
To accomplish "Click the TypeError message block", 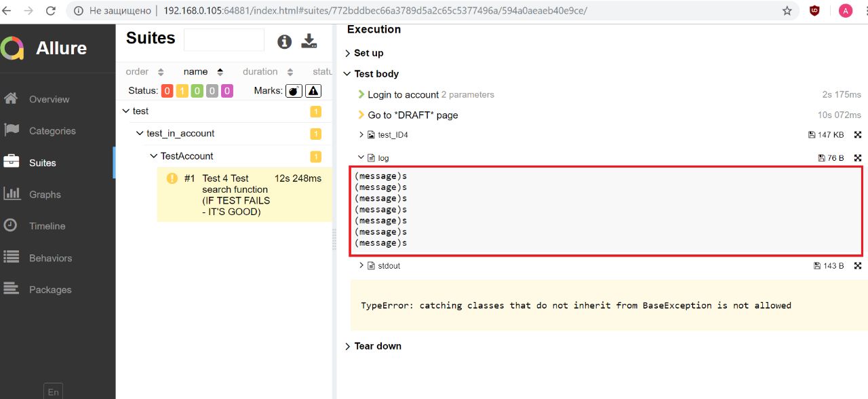I will tap(609, 305).
